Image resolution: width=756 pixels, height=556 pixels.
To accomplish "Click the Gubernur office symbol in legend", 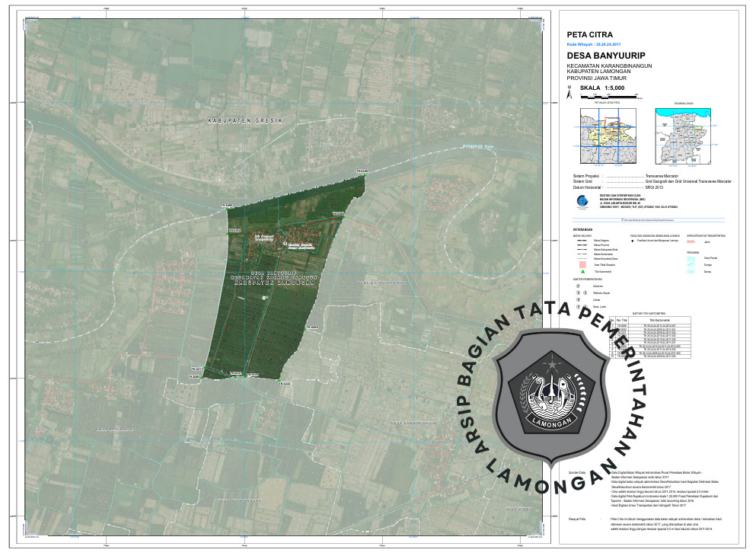I will coord(578,284).
